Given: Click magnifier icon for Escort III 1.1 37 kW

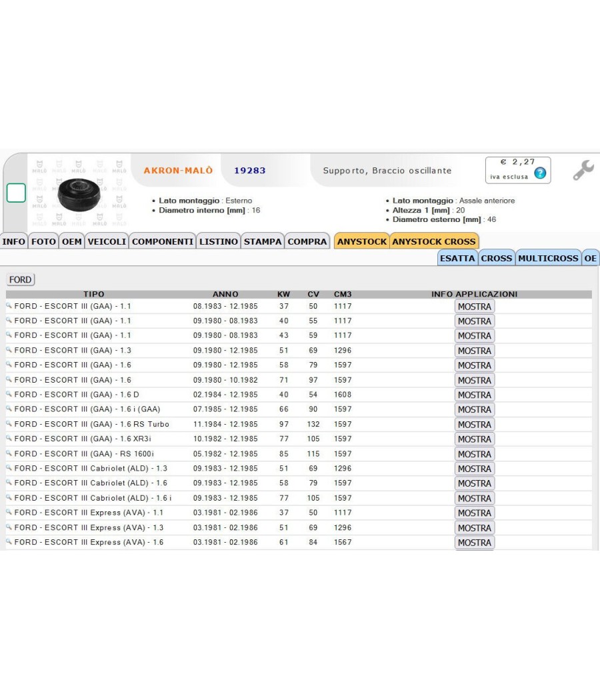Looking at the screenshot, I should [9, 306].
